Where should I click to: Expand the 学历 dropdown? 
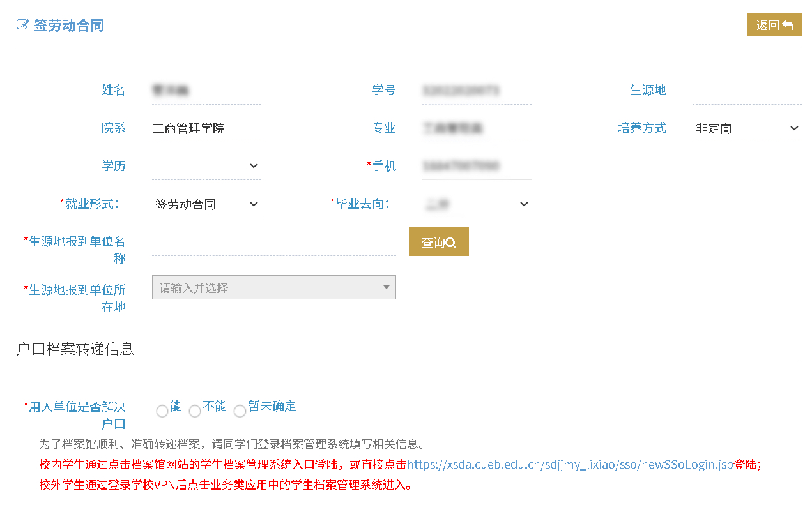click(x=206, y=166)
